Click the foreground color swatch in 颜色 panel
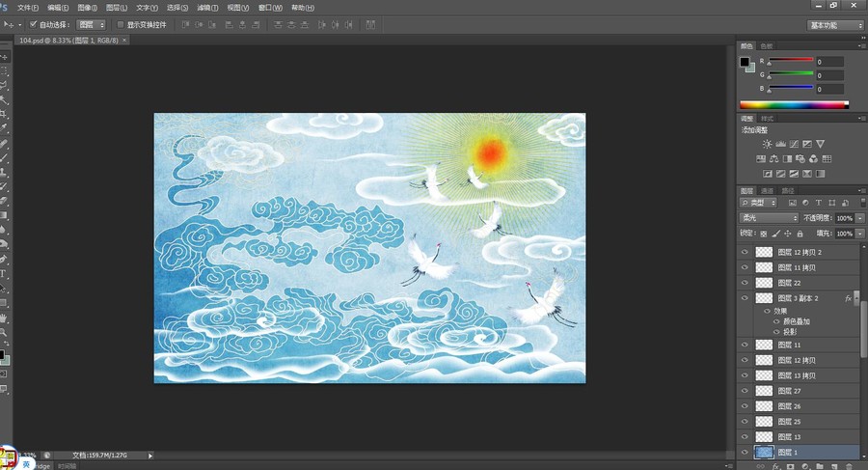868x470 pixels. [x=746, y=62]
